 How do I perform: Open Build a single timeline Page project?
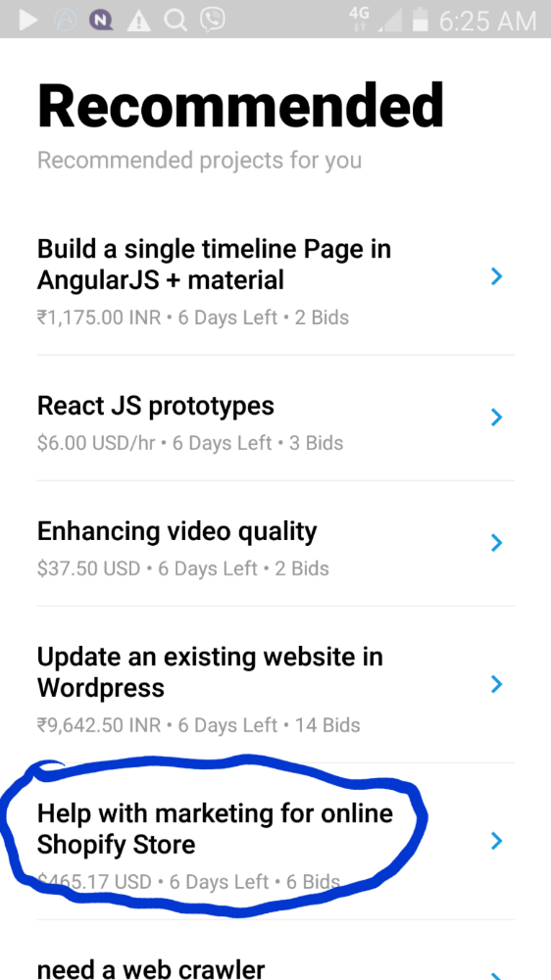pyautogui.click(x=275, y=282)
